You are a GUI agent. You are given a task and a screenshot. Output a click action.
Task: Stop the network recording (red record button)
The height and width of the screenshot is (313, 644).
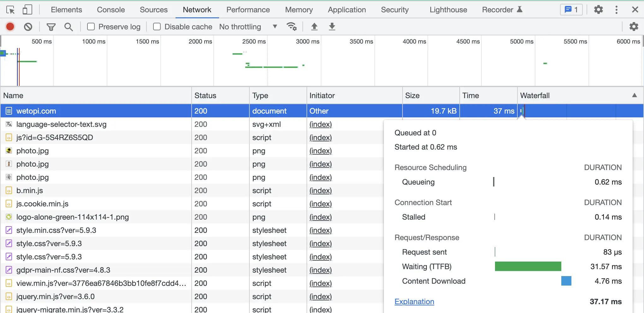tap(10, 27)
